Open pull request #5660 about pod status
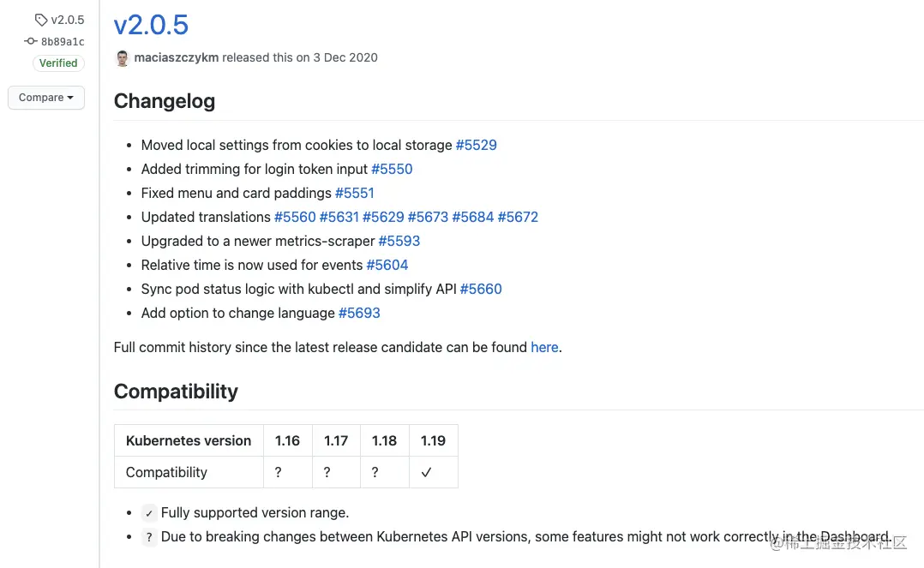This screenshot has width=924, height=568. tap(481, 290)
